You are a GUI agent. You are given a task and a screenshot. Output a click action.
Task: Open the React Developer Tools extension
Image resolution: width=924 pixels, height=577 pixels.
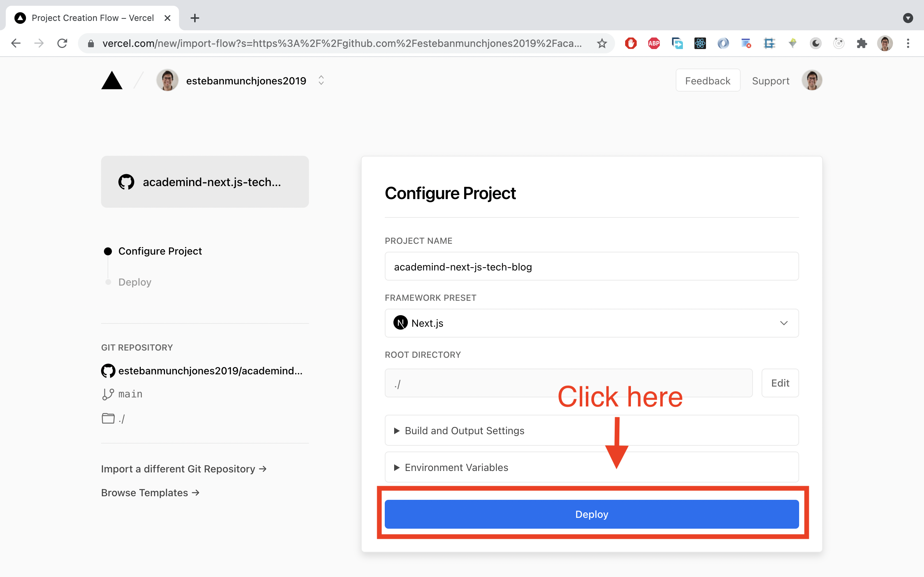(x=700, y=43)
